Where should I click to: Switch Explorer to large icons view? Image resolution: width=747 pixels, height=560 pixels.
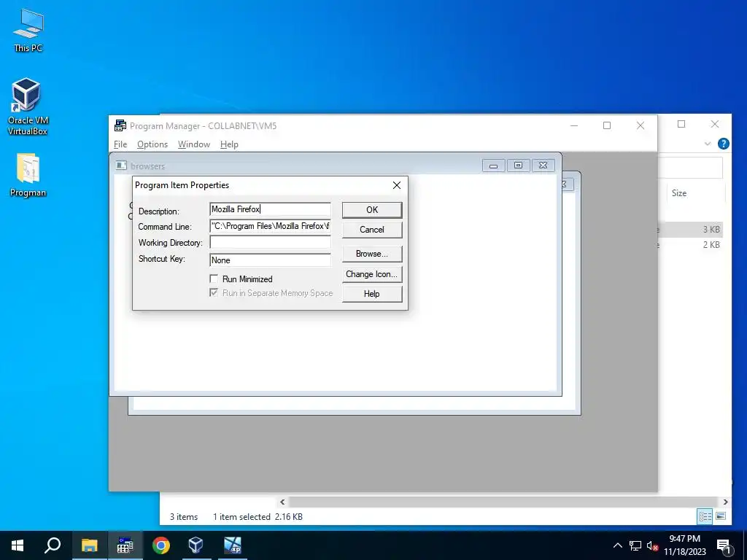tap(721, 516)
